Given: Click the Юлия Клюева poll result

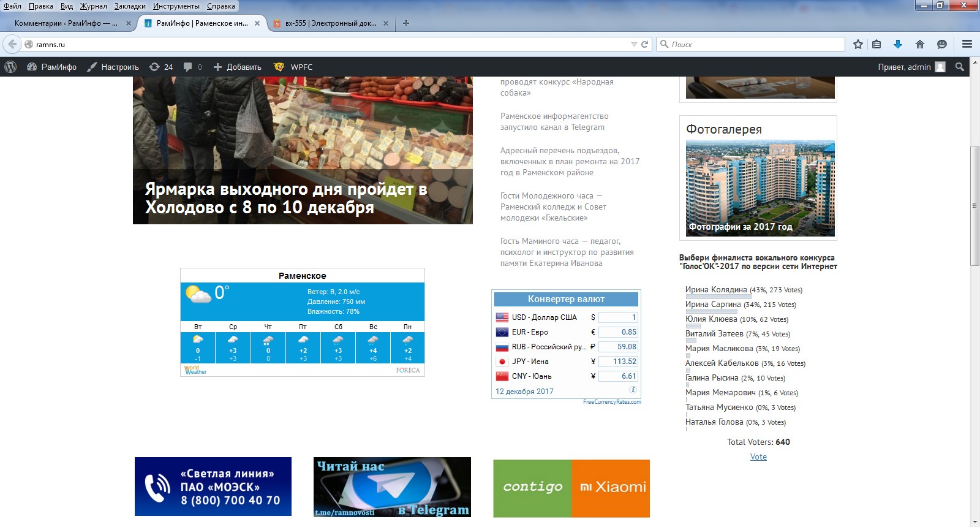Looking at the screenshot, I should pos(737,319).
